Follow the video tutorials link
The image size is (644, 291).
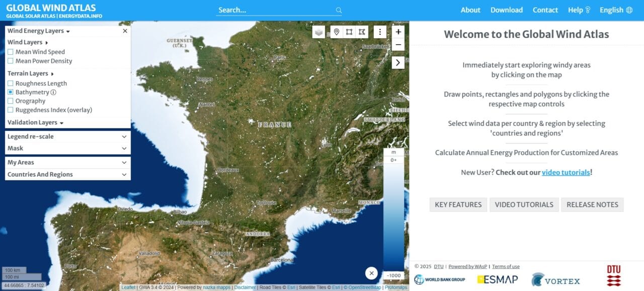[566, 172]
